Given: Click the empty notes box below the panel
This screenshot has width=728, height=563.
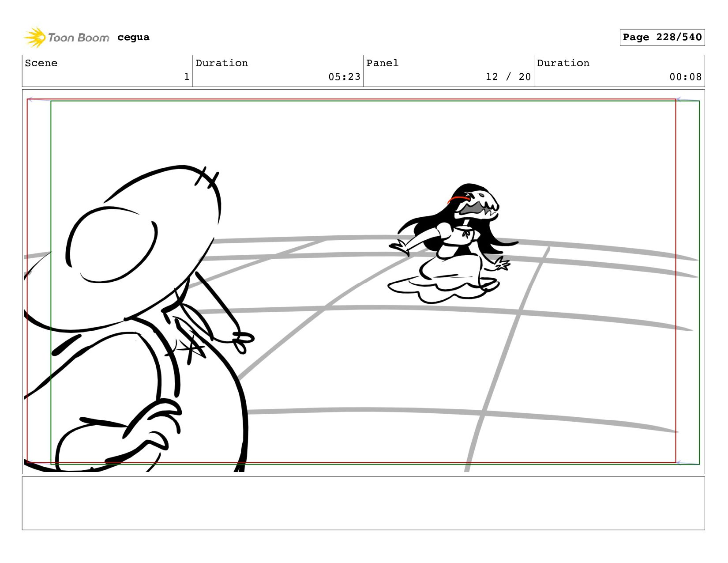Looking at the screenshot, I should [x=363, y=503].
